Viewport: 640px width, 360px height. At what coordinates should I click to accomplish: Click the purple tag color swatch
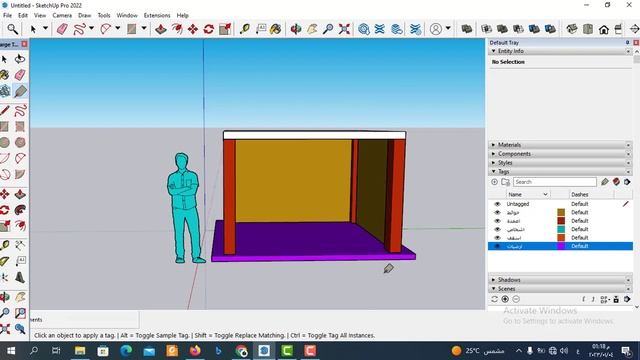[x=561, y=246]
